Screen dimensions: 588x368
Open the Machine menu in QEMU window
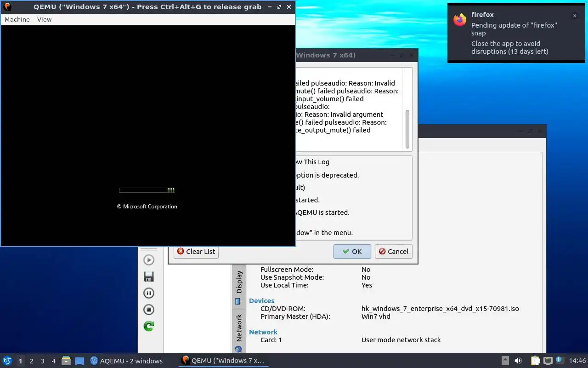click(x=17, y=19)
